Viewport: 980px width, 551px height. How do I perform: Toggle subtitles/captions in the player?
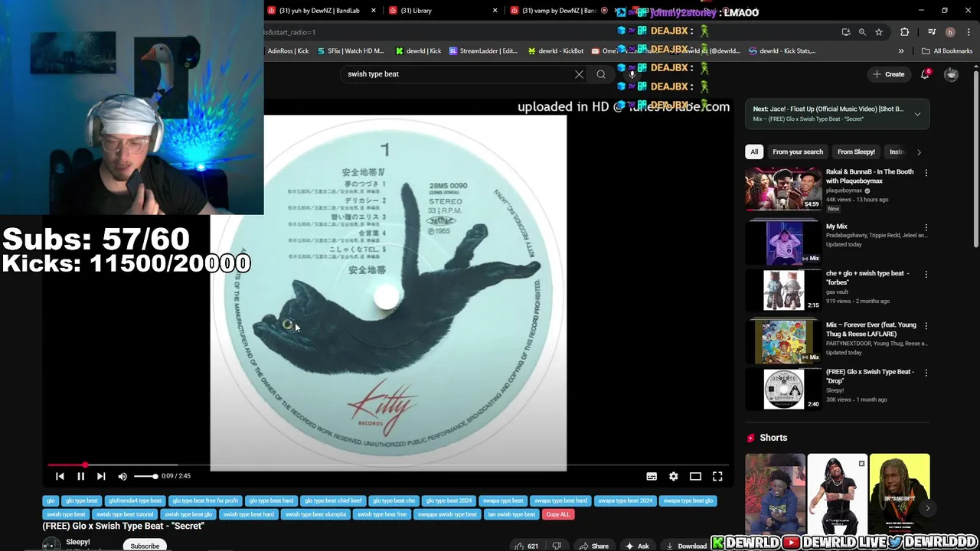coord(652,476)
